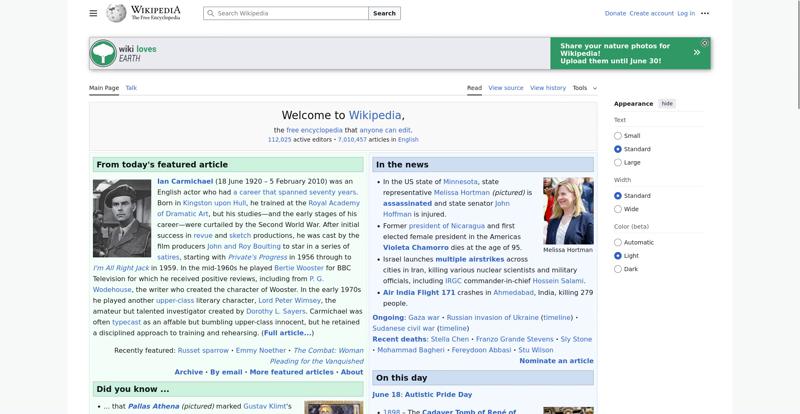Screen dimensions: 800x414
Task: Focus the Search Wikipedia field
Action: coord(286,13)
